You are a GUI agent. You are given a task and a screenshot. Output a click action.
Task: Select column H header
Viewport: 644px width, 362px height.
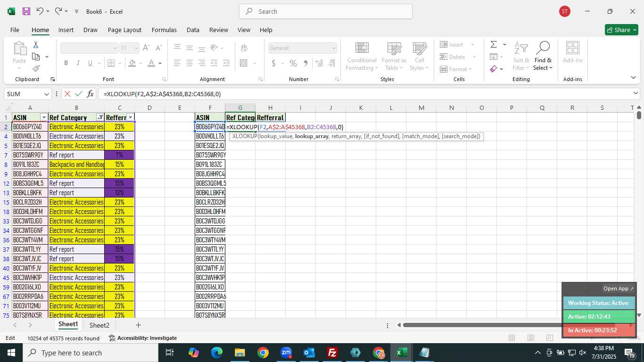click(270, 108)
